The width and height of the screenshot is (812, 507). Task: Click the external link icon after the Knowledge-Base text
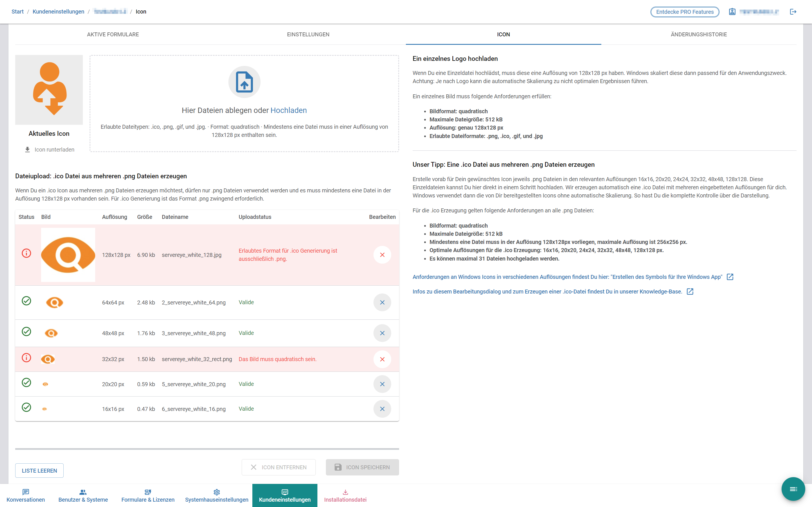(690, 292)
